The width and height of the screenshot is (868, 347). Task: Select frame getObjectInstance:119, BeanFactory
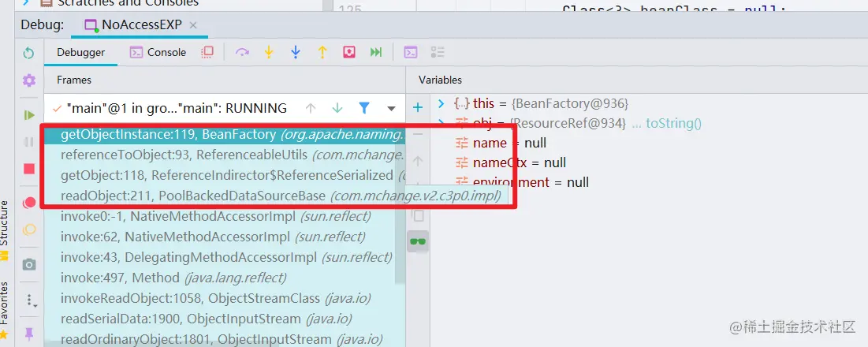225,135
